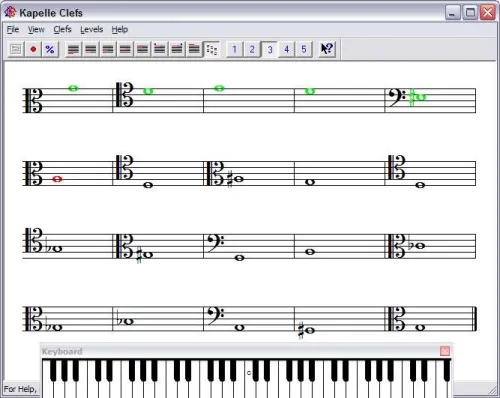Click the red note on the second staff

[57, 179]
